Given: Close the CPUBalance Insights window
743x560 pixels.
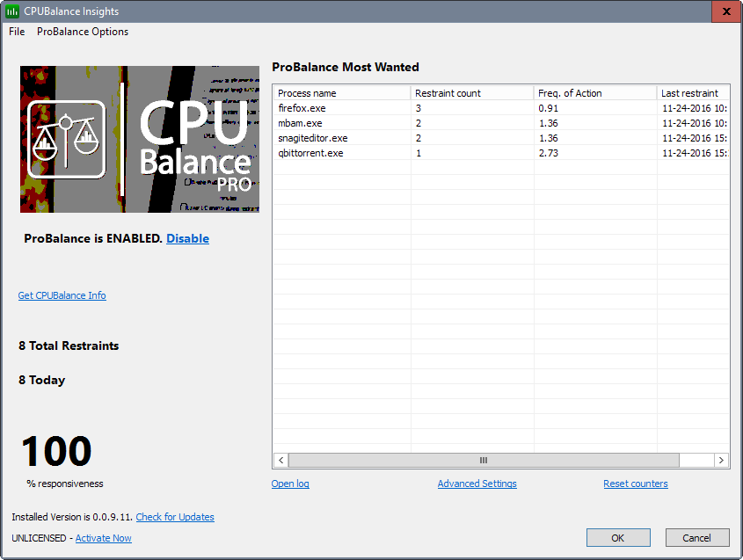Looking at the screenshot, I should pyautogui.click(x=726, y=11).
